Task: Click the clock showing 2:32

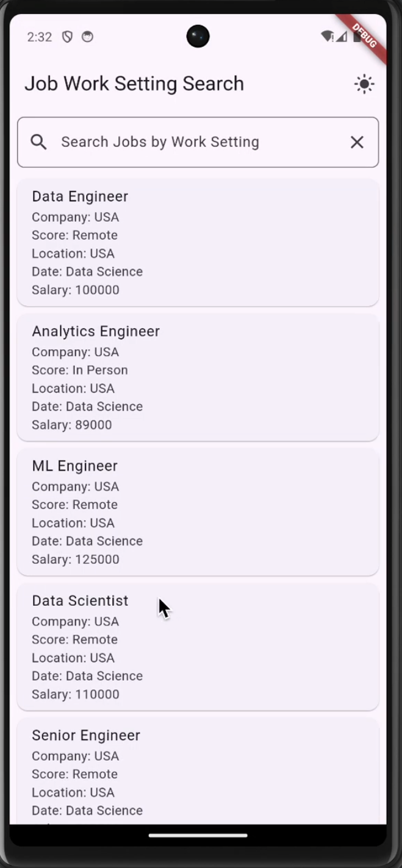Action: (x=39, y=37)
